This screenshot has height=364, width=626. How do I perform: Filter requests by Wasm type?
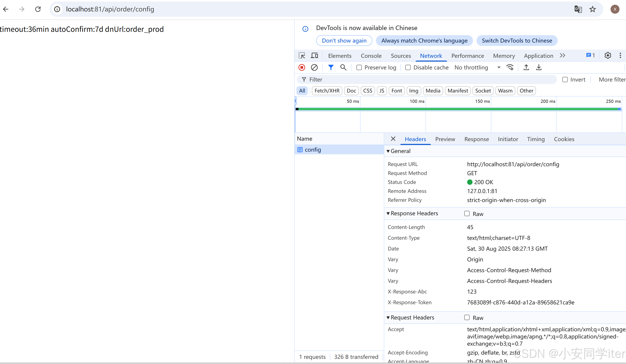coord(505,91)
